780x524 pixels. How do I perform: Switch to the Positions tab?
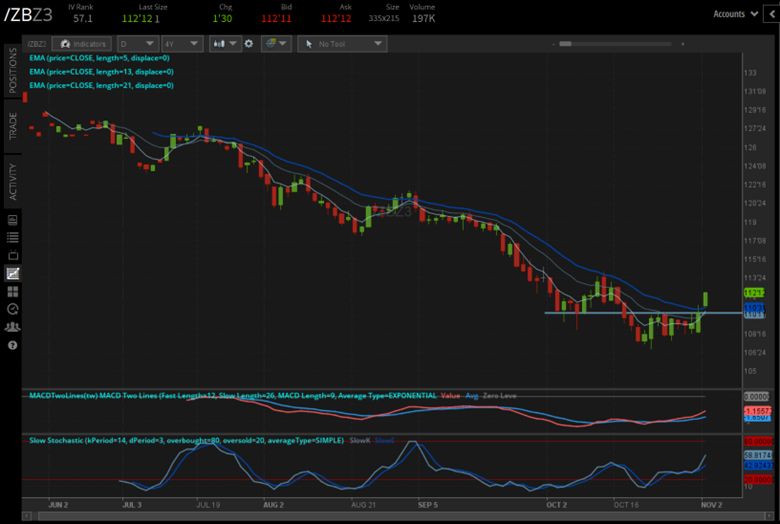pos(13,74)
